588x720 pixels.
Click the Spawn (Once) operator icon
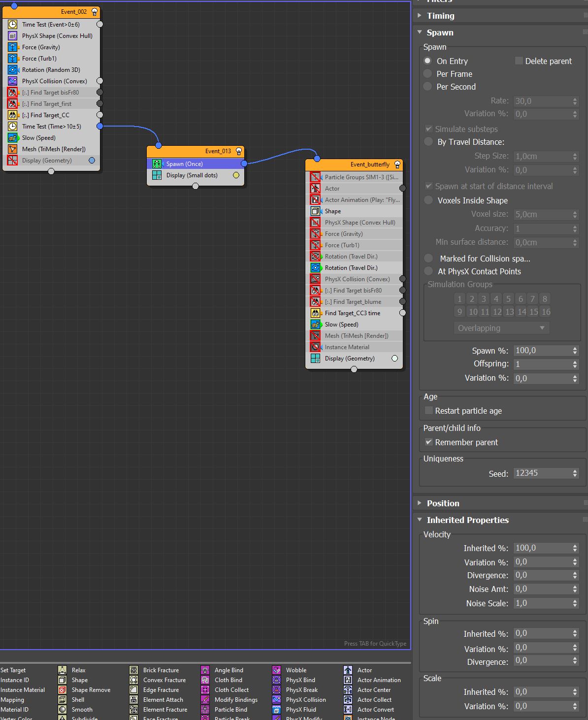(x=157, y=164)
